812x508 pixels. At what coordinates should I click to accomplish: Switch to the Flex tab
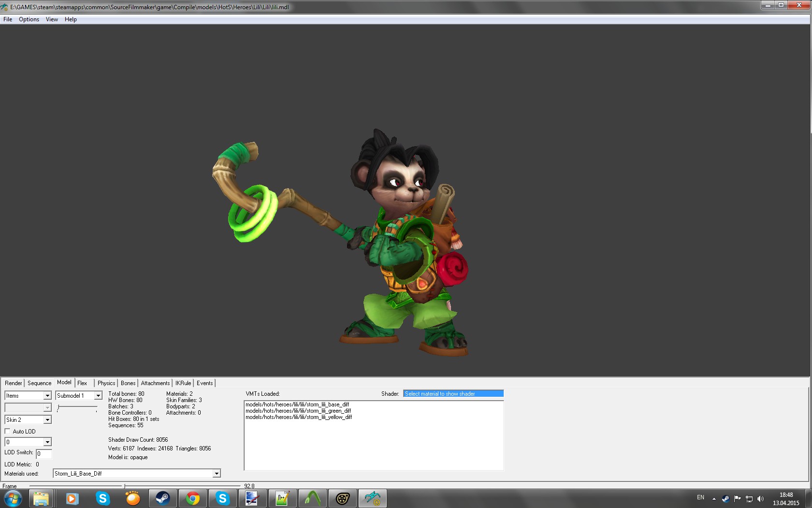(x=82, y=383)
